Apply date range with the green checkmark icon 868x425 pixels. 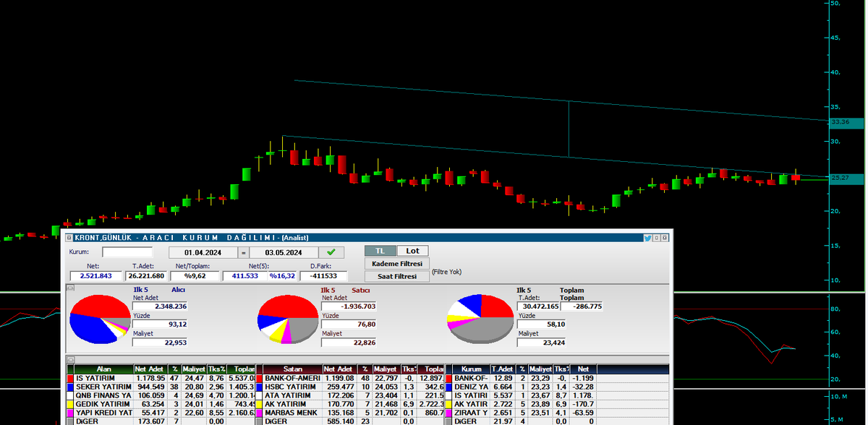point(331,252)
